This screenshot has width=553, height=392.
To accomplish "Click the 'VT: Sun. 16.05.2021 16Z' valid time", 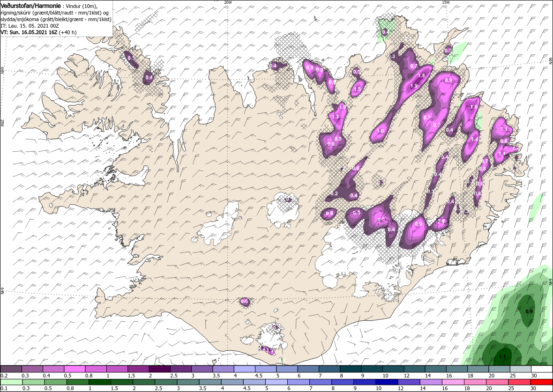I will [29, 32].
